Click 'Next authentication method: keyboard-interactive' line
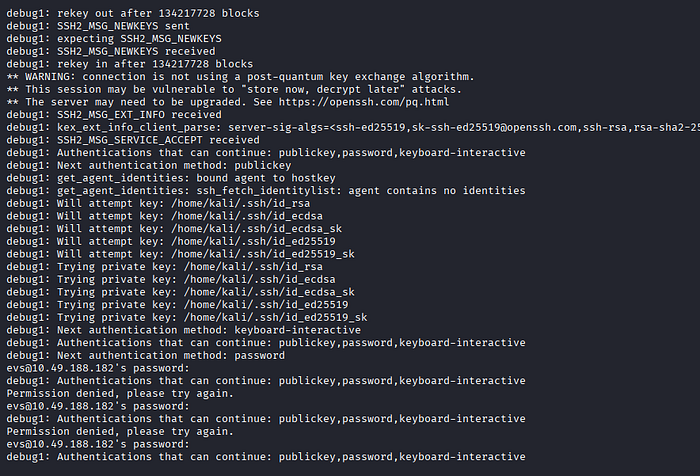700x476 pixels. (183, 330)
